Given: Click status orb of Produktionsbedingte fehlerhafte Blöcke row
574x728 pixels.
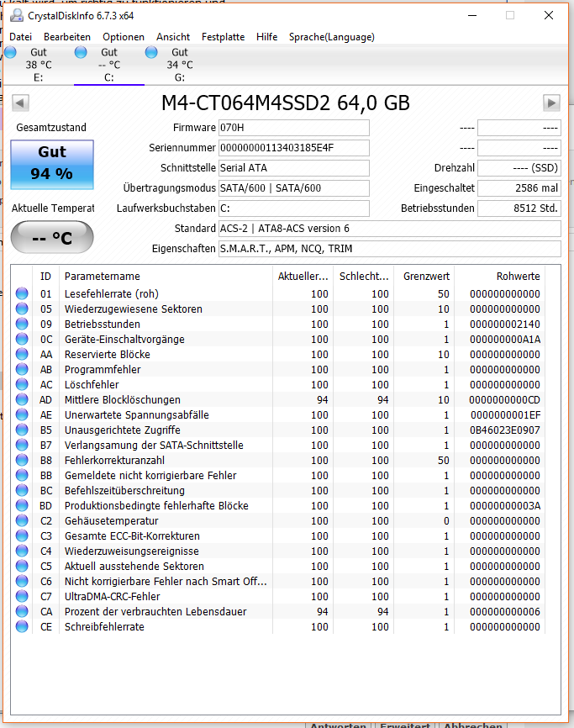Looking at the screenshot, I should (22, 505).
